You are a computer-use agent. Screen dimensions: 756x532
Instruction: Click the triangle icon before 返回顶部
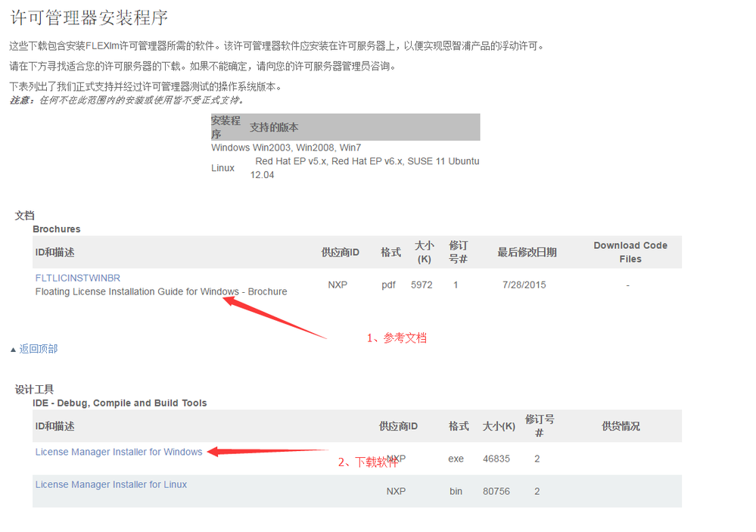point(13,350)
